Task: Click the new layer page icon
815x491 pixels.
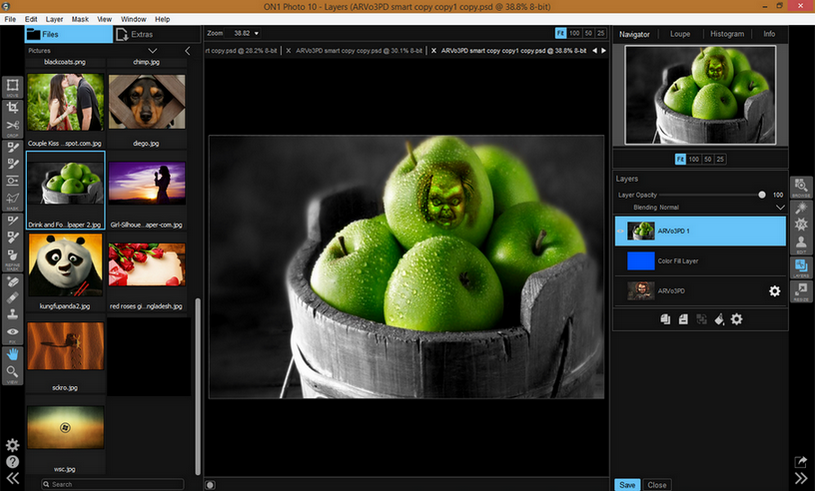Action: click(x=683, y=319)
